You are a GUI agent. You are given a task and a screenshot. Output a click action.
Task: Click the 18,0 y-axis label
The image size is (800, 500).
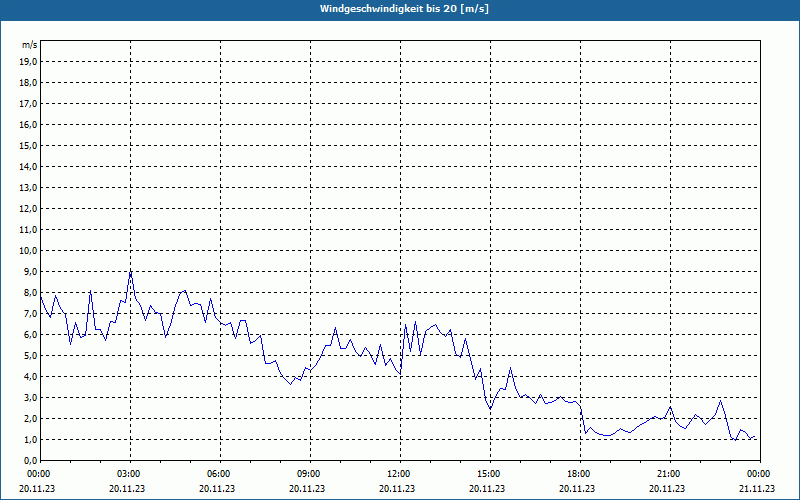click(28, 83)
